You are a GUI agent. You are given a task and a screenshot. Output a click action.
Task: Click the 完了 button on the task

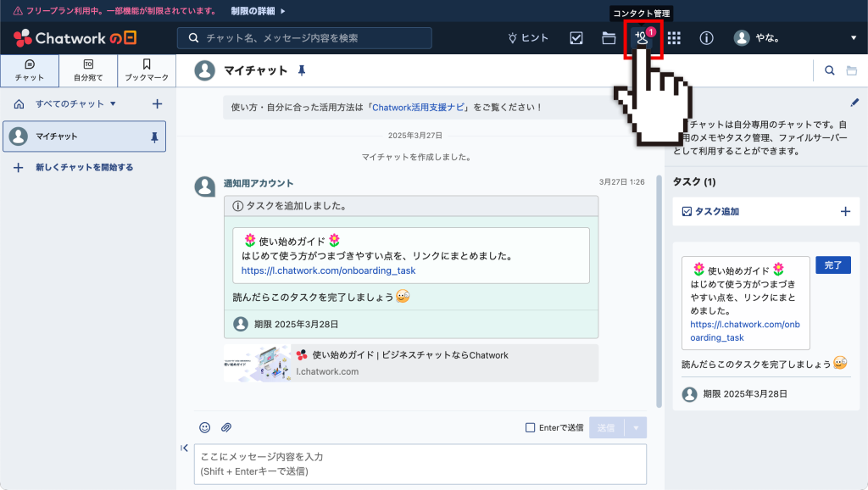coord(832,264)
